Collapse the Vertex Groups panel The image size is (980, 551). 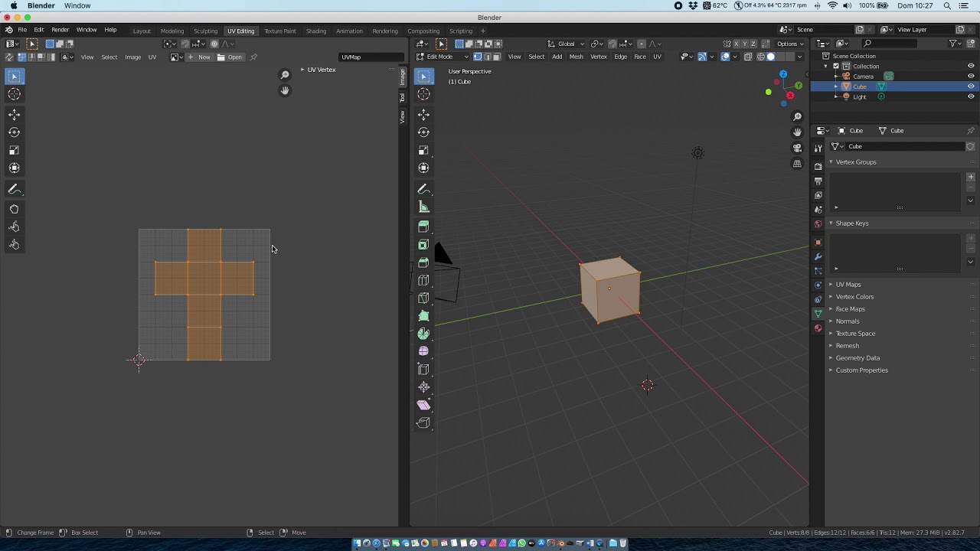(856, 162)
